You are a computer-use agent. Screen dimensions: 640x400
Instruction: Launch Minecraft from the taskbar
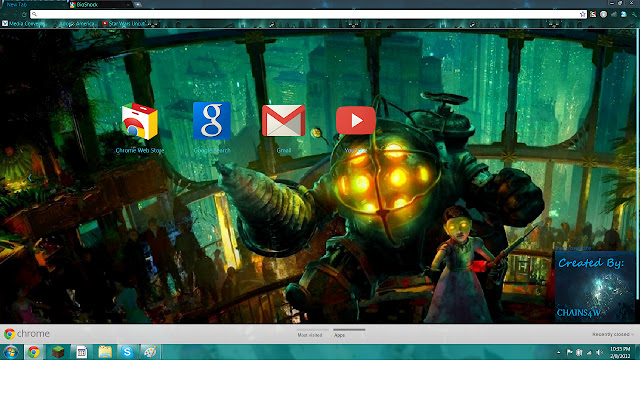pos(58,352)
